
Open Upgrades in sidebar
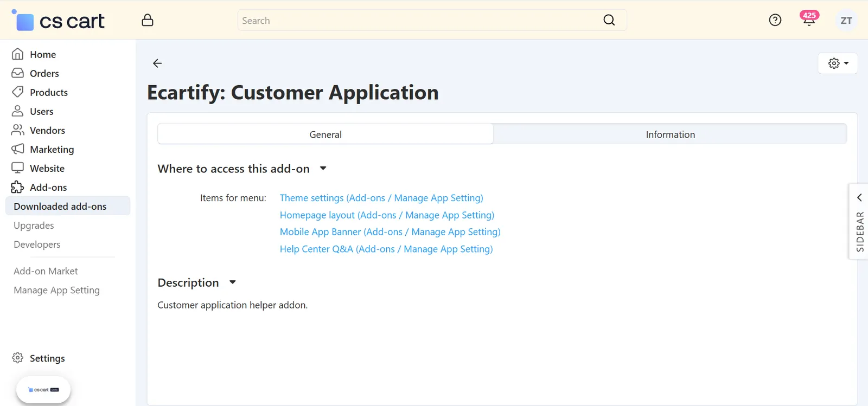pos(34,225)
